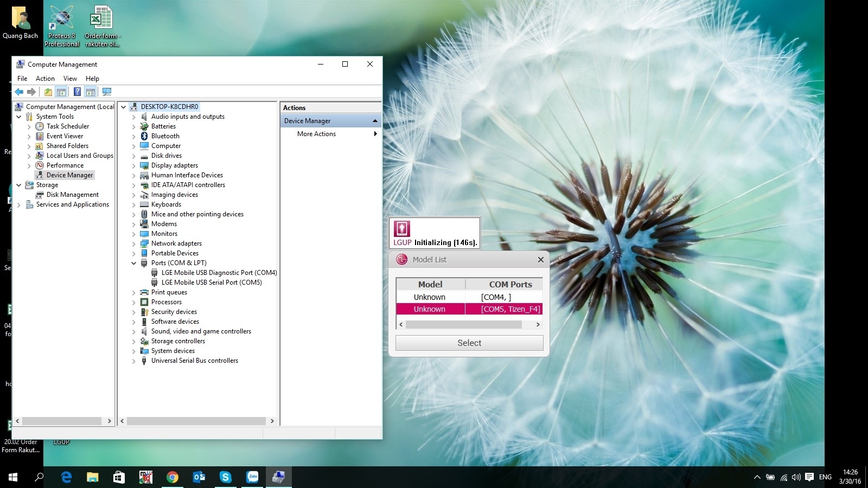Collapse the Ports (COM & LPT) category
The height and width of the screenshot is (488, 868).
coord(134,263)
